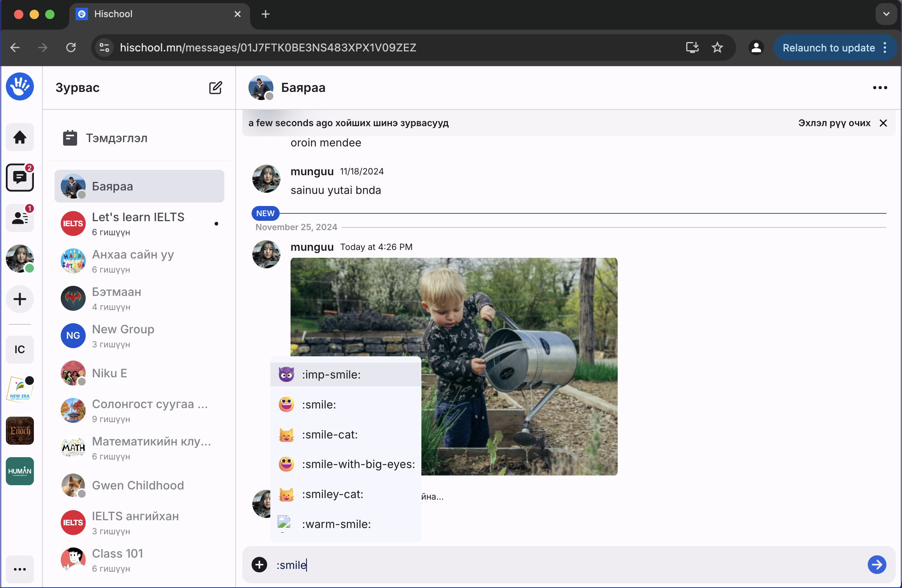Open the HUMAN workspace icon

click(x=20, y=471)
